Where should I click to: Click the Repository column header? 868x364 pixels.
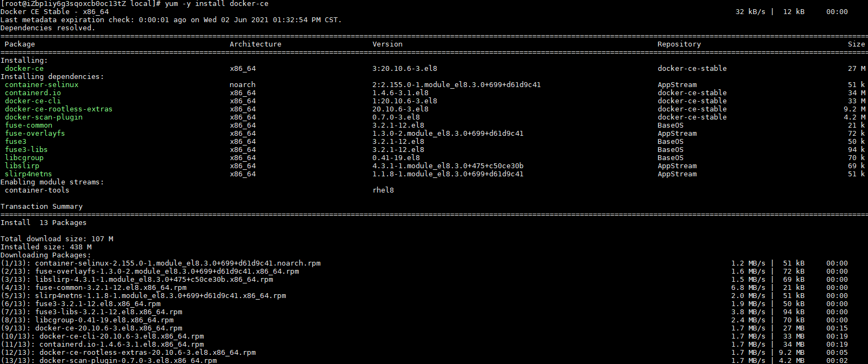coord(679,44)
